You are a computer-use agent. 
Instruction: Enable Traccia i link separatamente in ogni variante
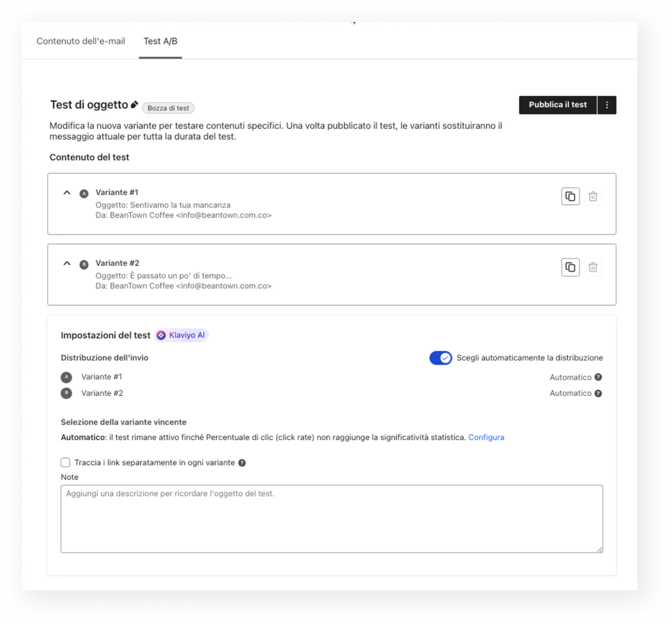pos(65,462)
